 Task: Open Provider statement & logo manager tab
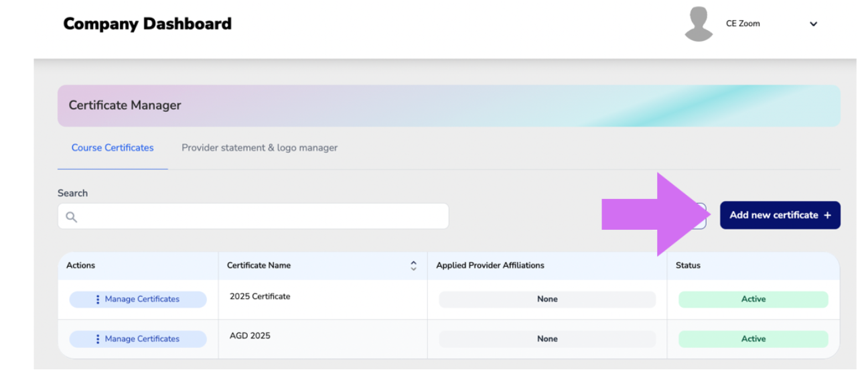click(260, 147)
